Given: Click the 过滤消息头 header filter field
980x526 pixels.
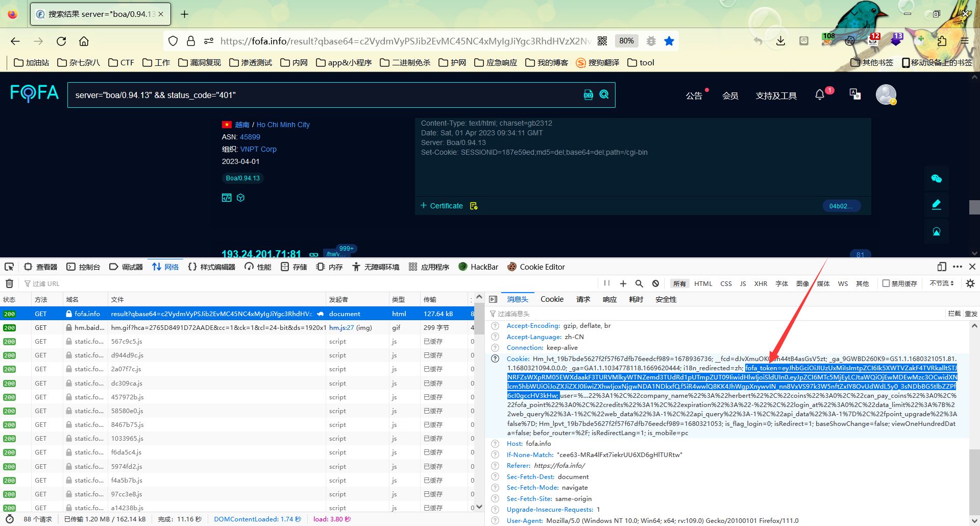Looking at the screenshot, I should [x=715, y=314].
